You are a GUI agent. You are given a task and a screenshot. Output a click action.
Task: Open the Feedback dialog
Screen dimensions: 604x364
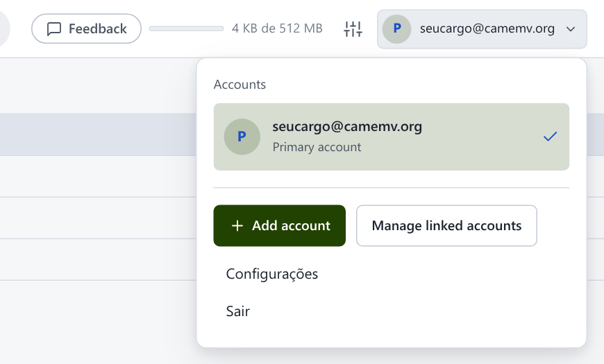pyautogui.click(x=86, y=28)
